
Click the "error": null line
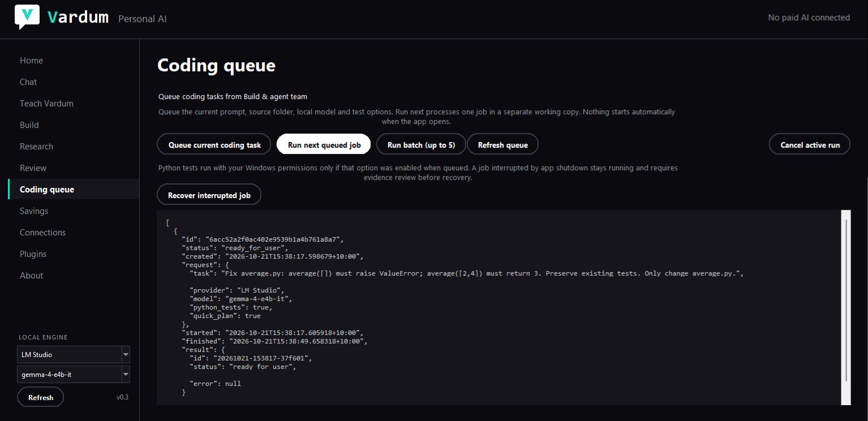(x=215, y=384)
